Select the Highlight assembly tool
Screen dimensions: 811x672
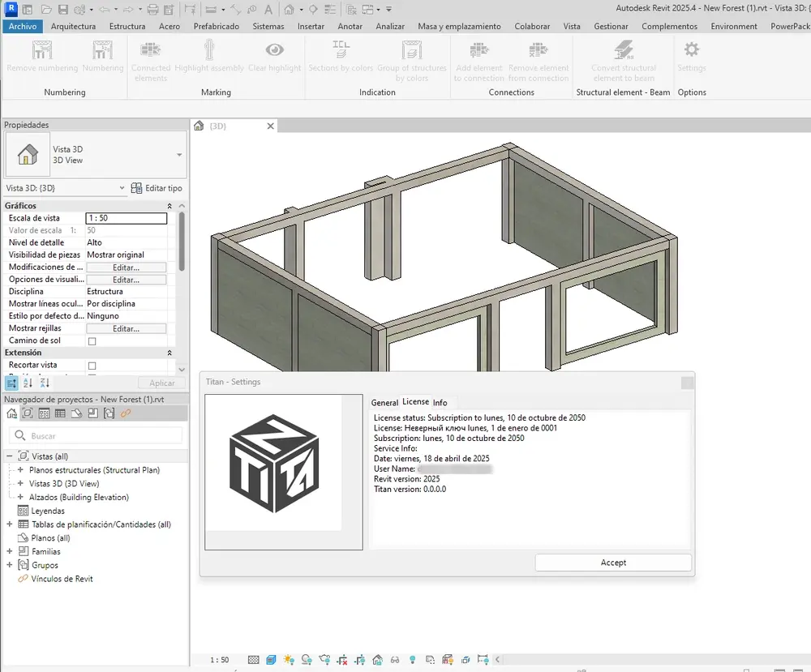[x=209, y=50]
